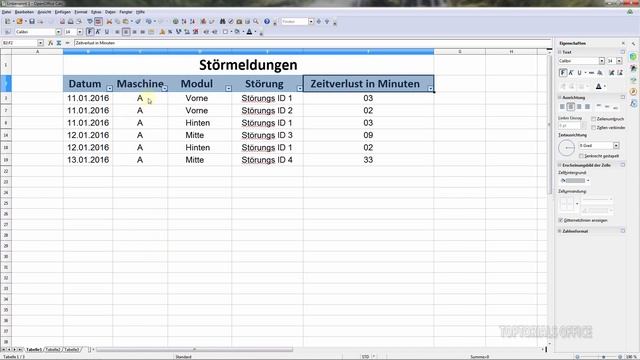Click the Save icon in toolbar
Image resolution: width=640 pixels, height=360 pixels.
(31, 21)
